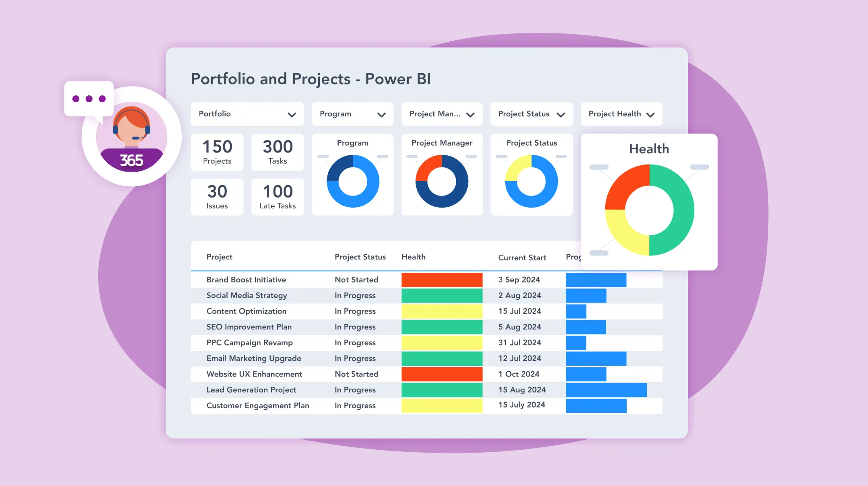
Task: Click the 150 Projects KPI card
Action: coord(217,152)
